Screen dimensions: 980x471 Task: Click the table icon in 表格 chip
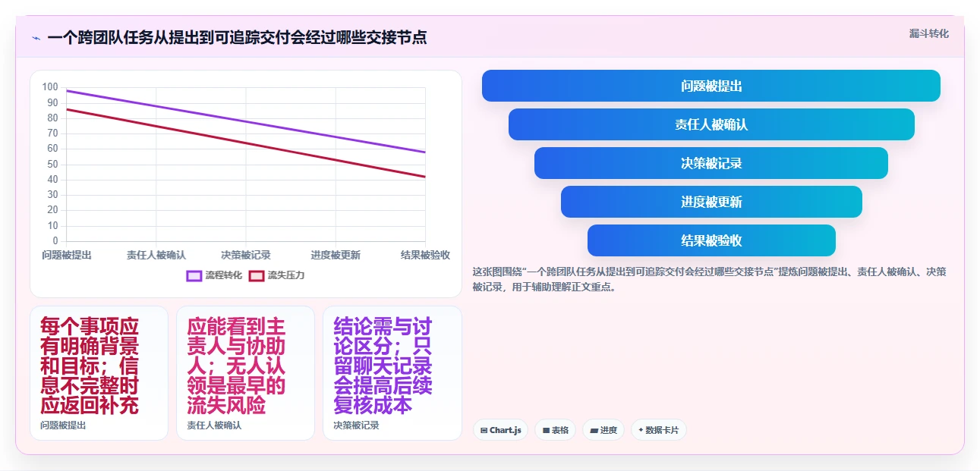click(x=546, y=431)
